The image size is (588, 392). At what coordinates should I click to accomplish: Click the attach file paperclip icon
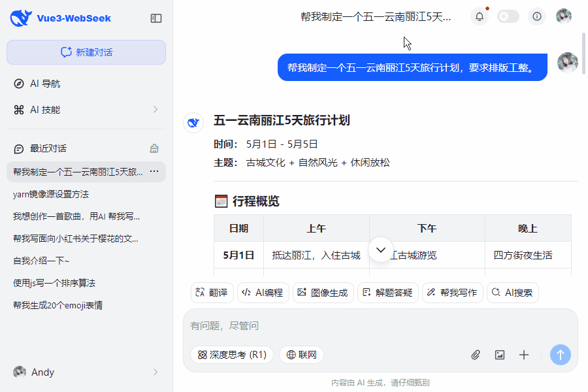[x=476, y=355]
